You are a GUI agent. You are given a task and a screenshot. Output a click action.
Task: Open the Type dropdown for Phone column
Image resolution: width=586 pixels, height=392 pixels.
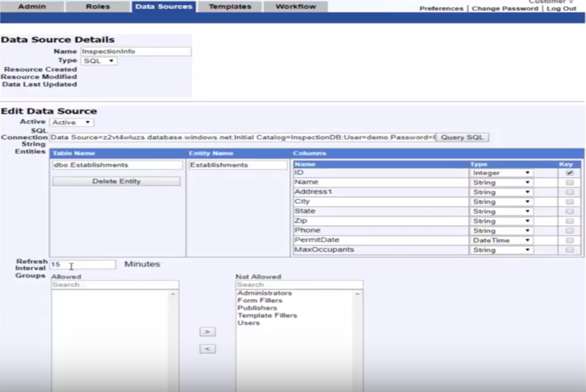(x=501, y=231)
